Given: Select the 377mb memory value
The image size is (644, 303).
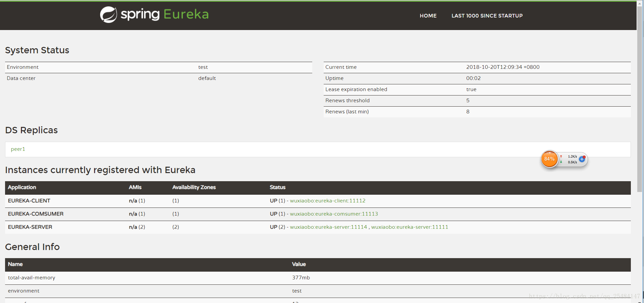Looking at the screenshot, I should pyautogui.click(x=301, y=278).
